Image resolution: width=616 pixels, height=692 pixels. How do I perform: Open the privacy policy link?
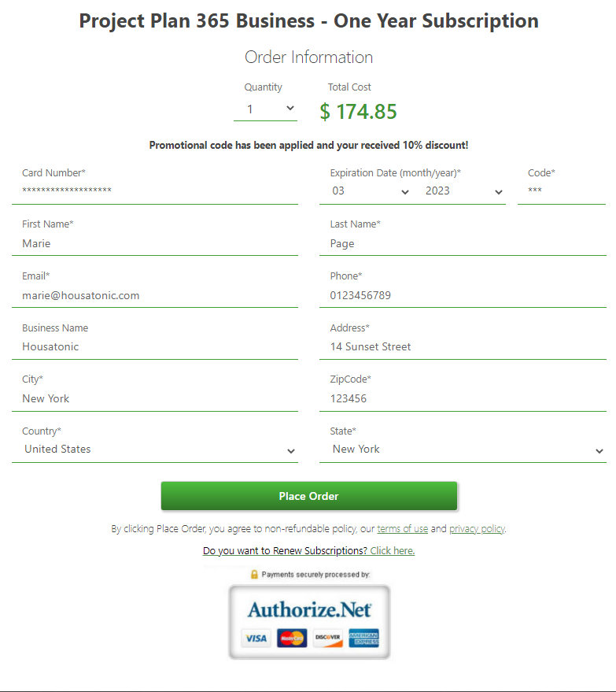477,529
